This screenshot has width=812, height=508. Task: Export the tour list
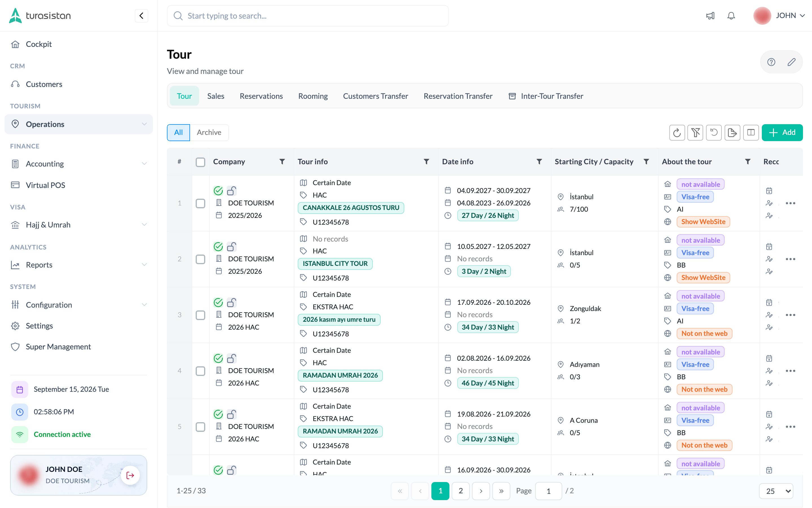(x=732, y=132)
